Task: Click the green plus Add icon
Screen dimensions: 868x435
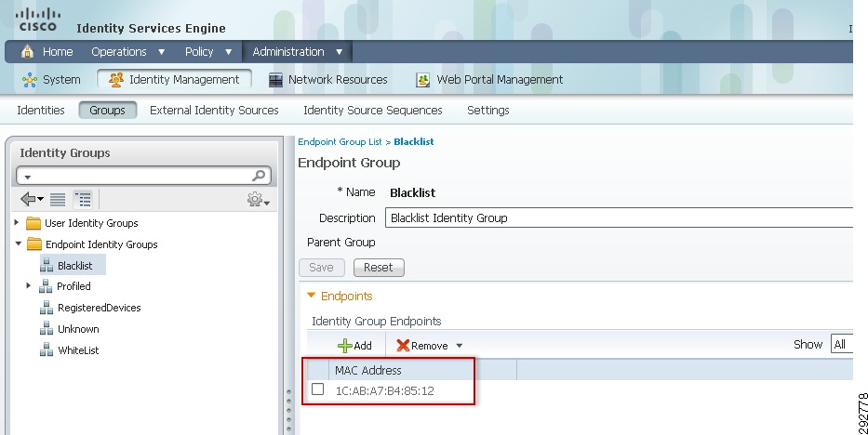Action: point(345,346)
